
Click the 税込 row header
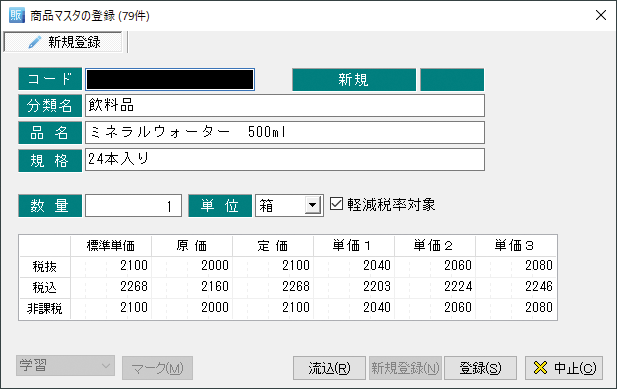(x=45, y=287)
